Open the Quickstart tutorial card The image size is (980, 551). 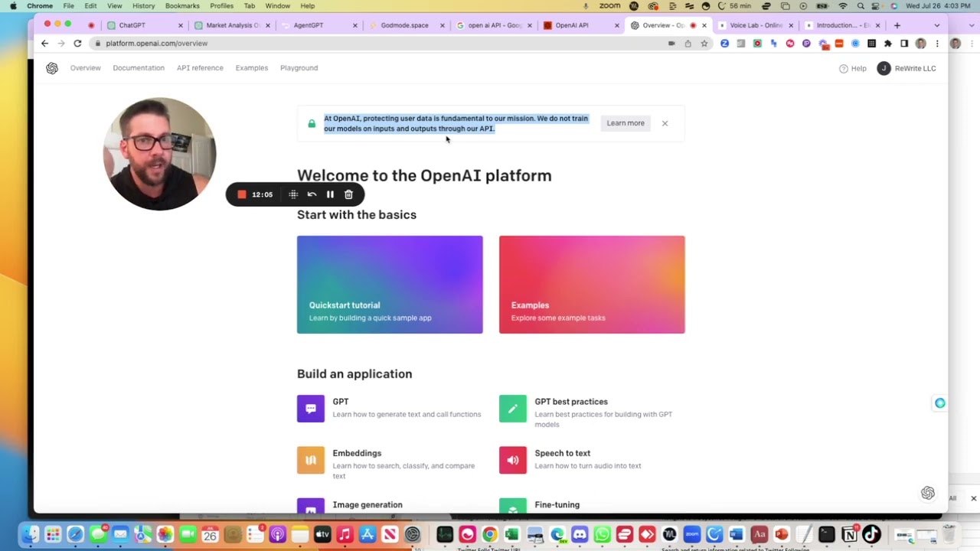coord(390,285)
